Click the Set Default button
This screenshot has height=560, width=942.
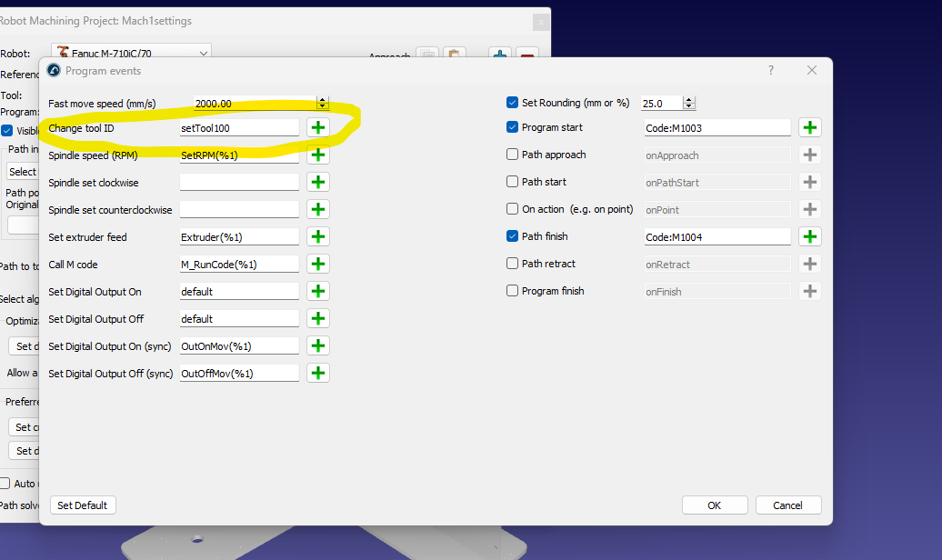83,505
